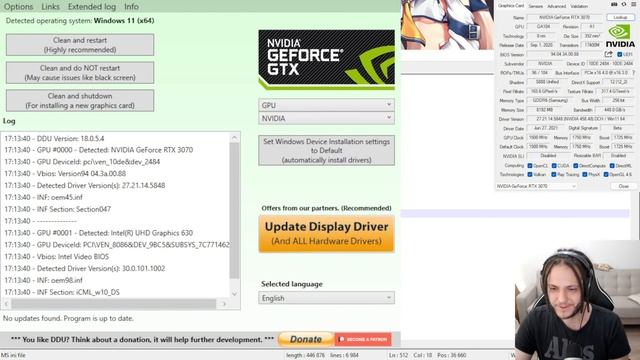The width and height of the screenshot is (640, 360).
Task: Click log line "INF: oem98.inf"
Action: coord(44,280)
